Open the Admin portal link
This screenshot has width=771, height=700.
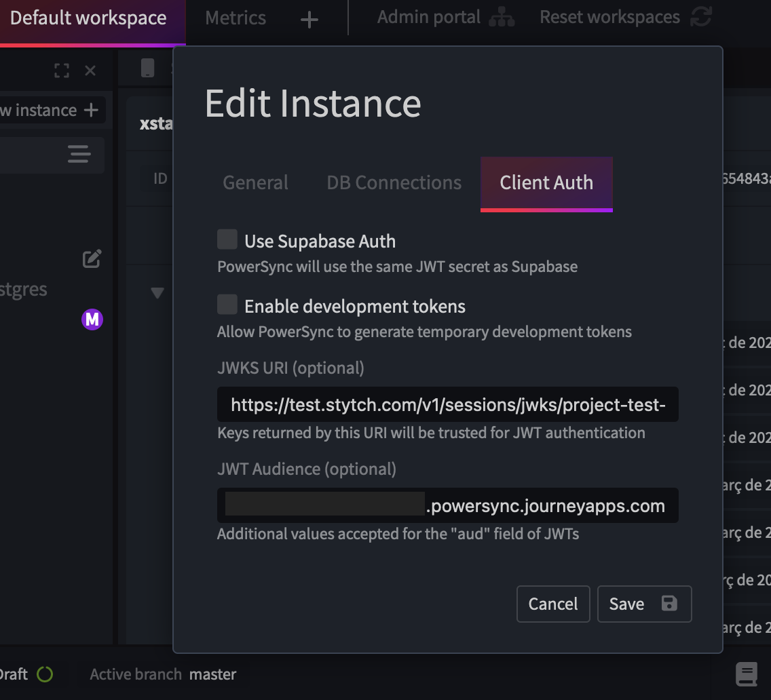click(x=428, y=17)
